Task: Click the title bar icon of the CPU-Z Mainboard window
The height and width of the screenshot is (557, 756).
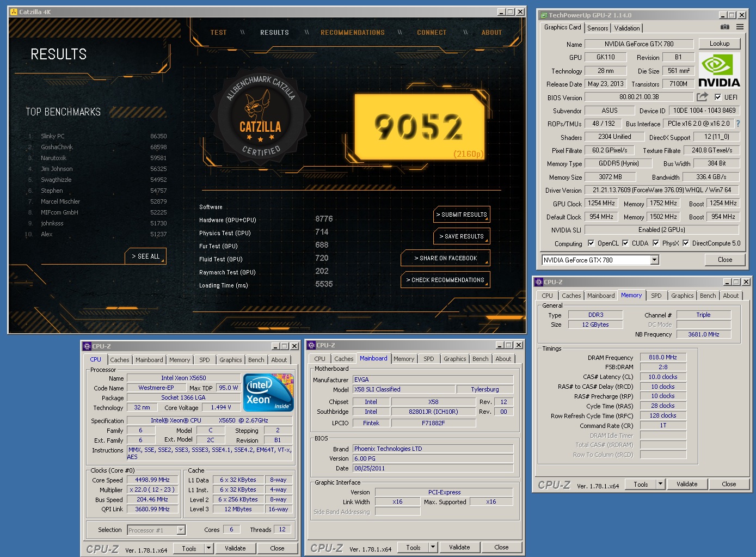Action: [311, 345]
